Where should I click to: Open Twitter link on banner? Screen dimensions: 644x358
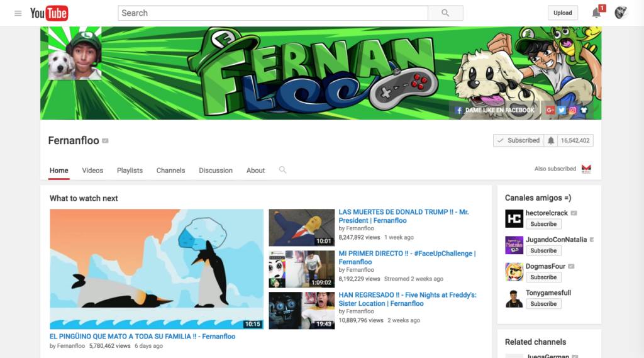(x=562, y=110)
